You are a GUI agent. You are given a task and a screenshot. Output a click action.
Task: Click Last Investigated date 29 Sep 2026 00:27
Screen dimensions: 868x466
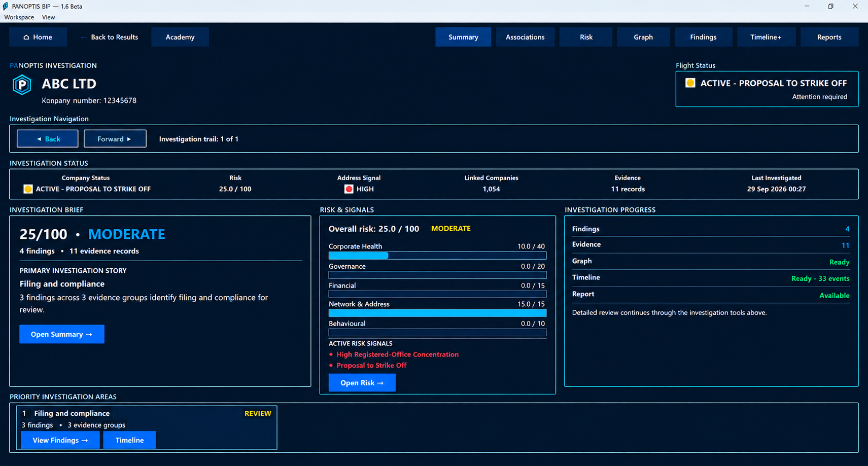[x=776, y=189]
